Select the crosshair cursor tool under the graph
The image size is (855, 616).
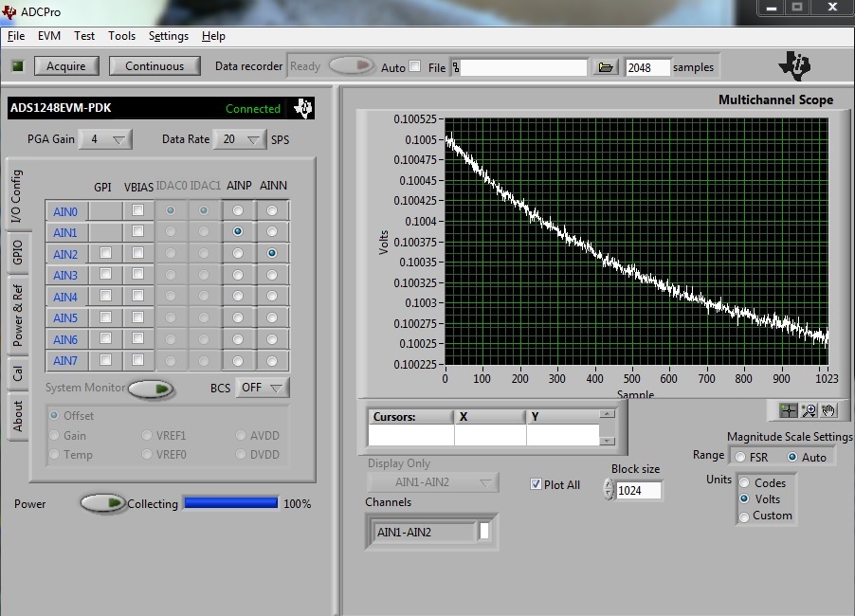(789, 410)
